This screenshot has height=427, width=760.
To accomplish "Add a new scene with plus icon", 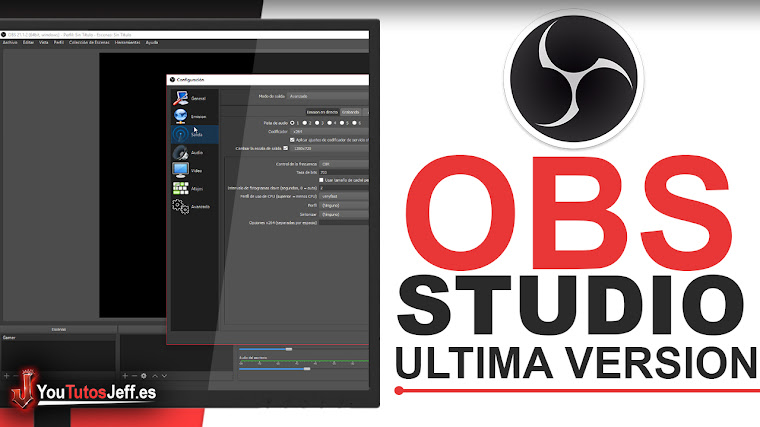I will pos(6,376).
